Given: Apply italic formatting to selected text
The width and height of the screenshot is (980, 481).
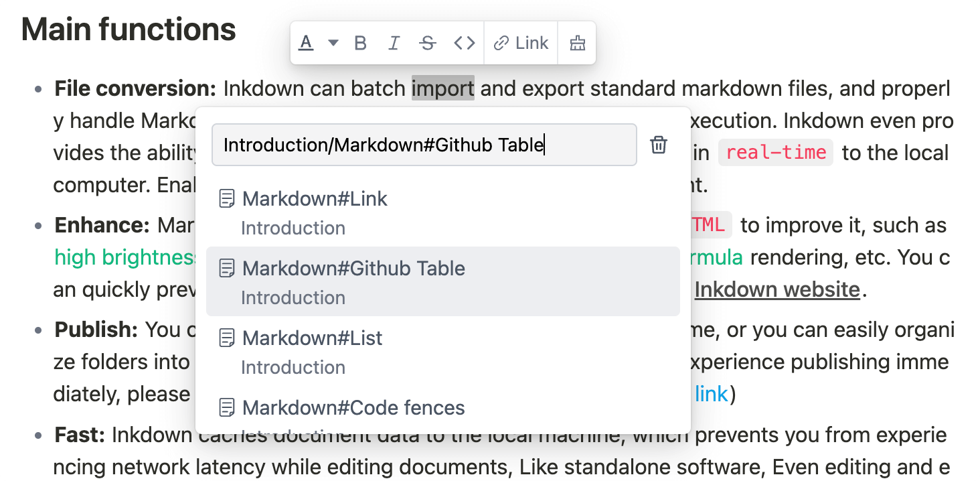Looking at the screenshot, I should (394, 43).
